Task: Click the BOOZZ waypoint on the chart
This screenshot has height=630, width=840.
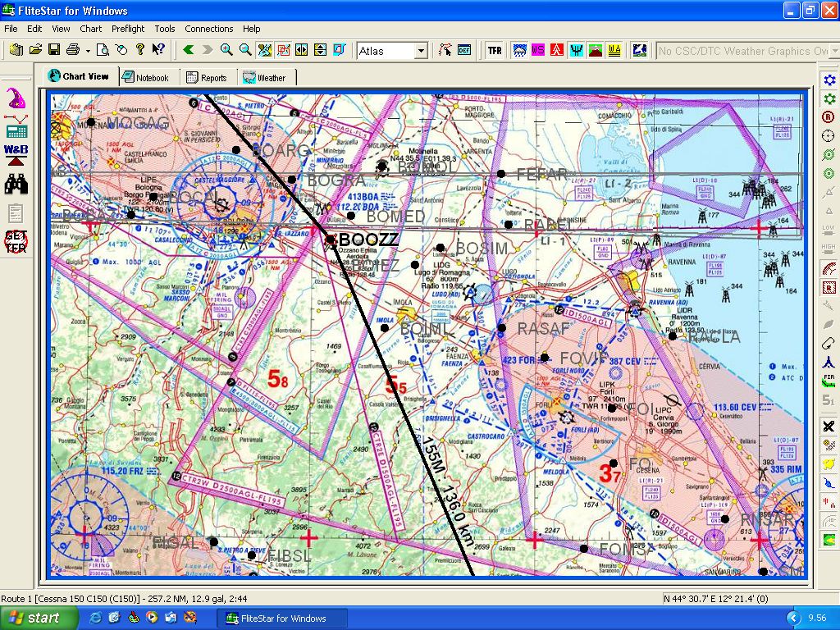Action: (331, 240)
